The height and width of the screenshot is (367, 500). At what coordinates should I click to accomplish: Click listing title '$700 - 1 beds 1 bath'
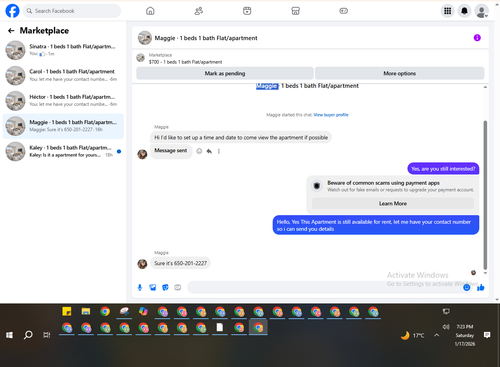coord(185,62)
